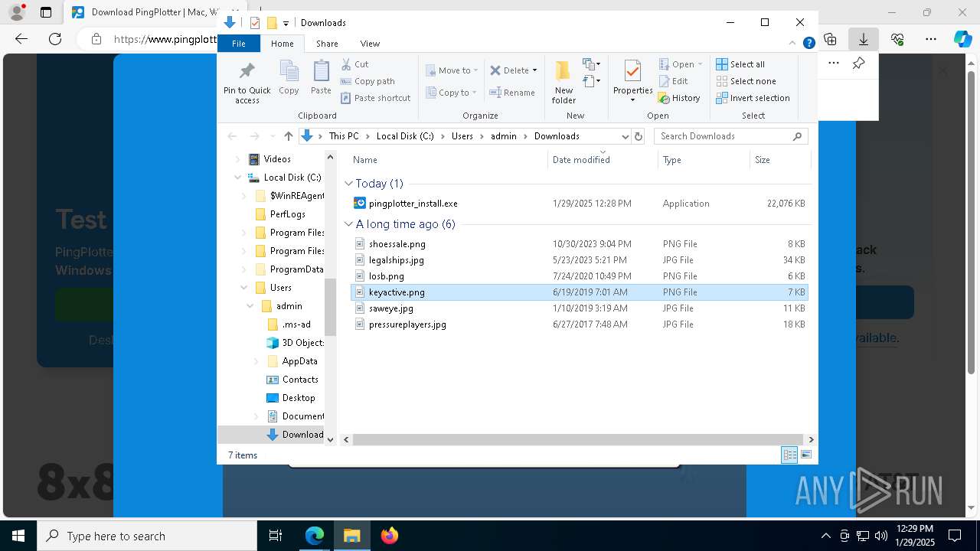Click horizontal scrollbar right arrow
The width and height of the screenshot is (980, 551).
click(811, 439)
